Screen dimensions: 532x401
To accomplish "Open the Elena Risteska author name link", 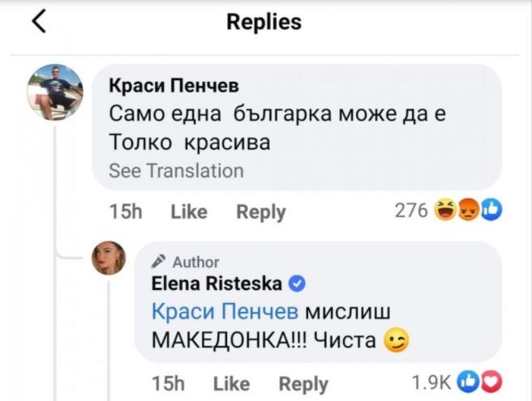I will [x=217, y=284].
